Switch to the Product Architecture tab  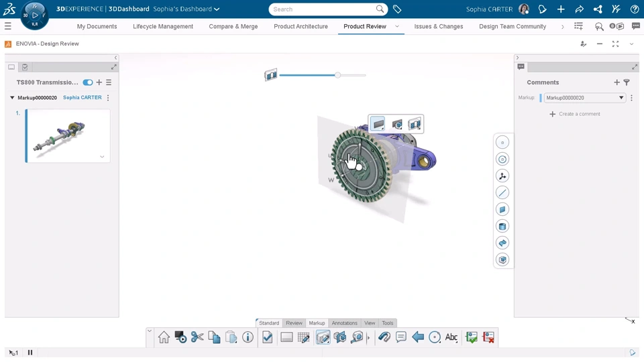(301, 26)
